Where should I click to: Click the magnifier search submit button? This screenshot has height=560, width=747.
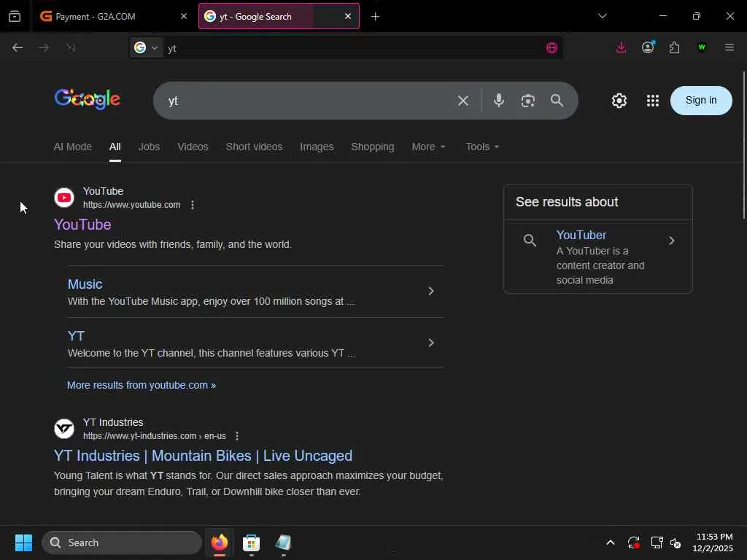(x=557, y=101)
